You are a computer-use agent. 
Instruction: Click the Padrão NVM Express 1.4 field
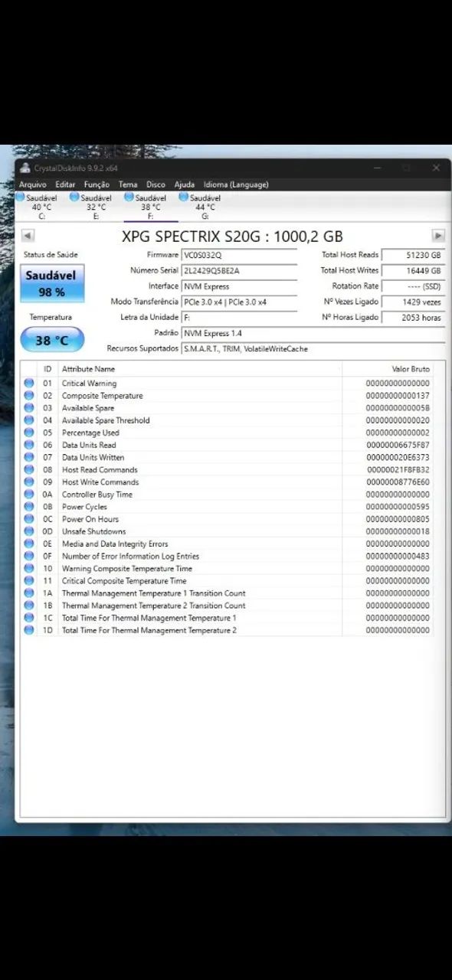click(313, 333)
